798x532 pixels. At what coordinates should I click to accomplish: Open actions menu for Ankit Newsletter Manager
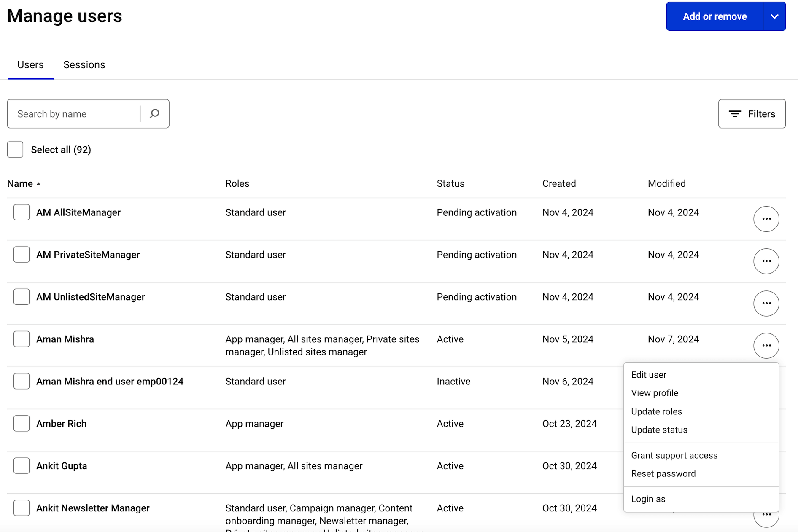tap(766, 515)
